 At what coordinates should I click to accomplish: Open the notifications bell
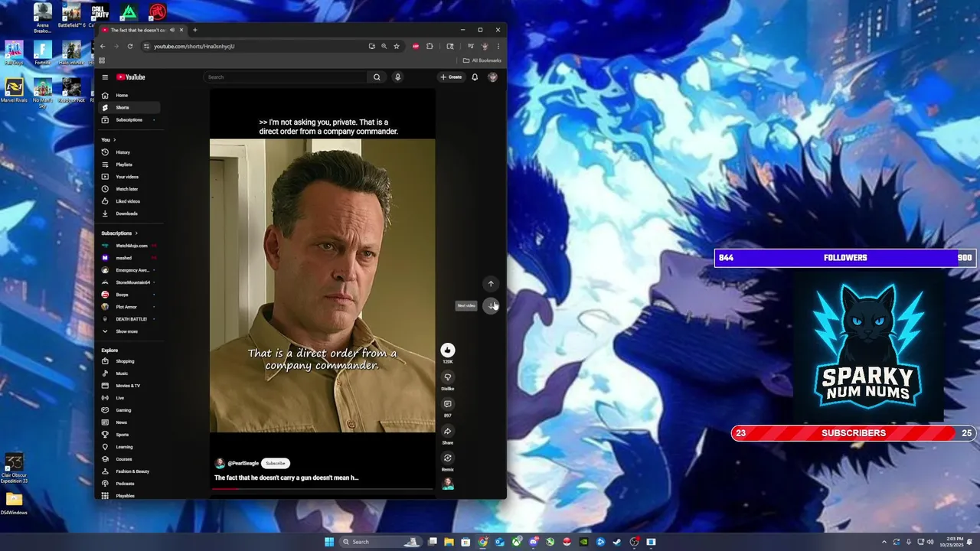(475, 77)
